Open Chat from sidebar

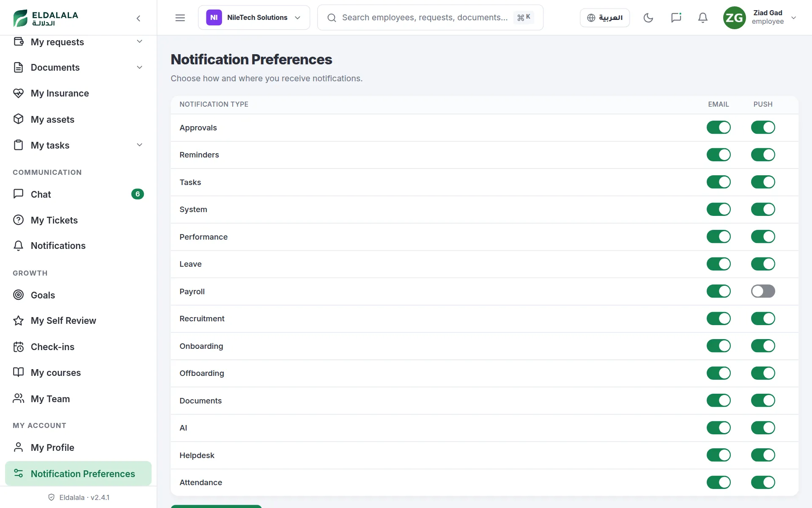78,194
